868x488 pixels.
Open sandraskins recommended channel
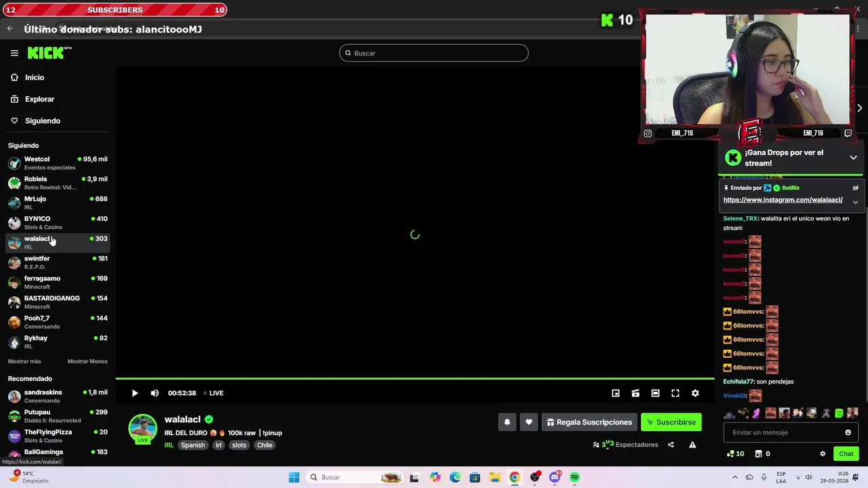[58, 396]
